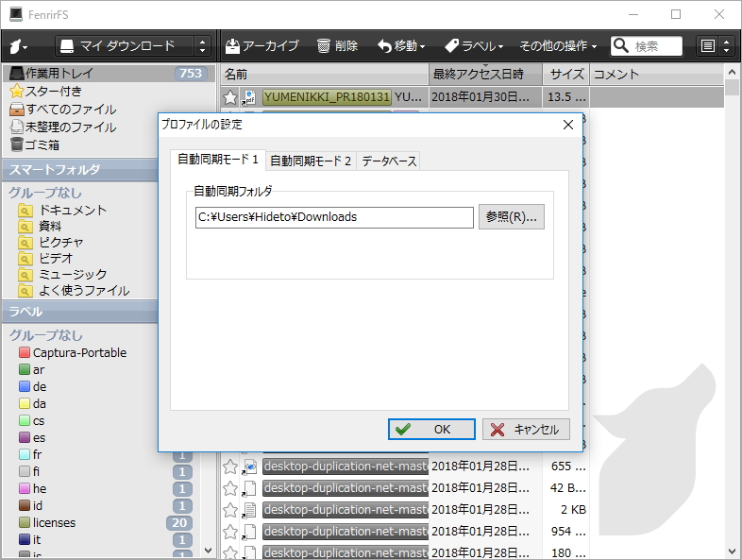Image resolution: width=742 pixels, height=560 pixels.
Task: Open the 移動 move dropdown
Action: pyautogui.click(x=401, y=46)
